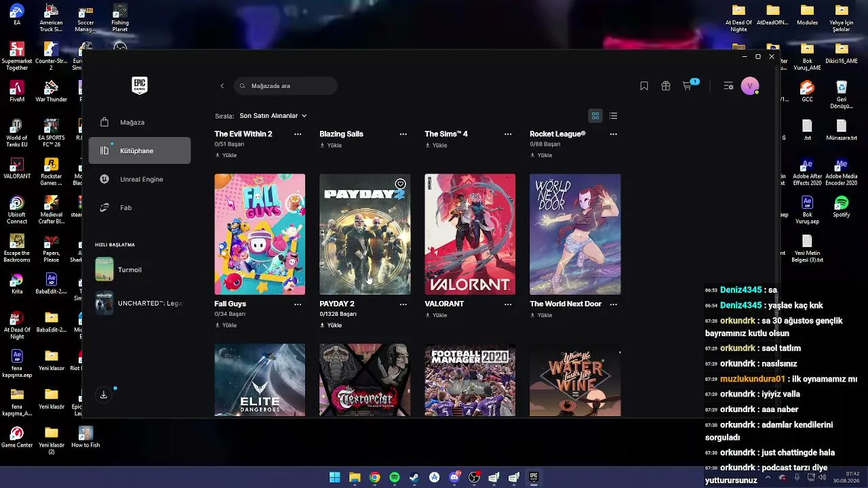868x488 pixels.
Task: Select The World Next Door cover art
Action: 575,235
